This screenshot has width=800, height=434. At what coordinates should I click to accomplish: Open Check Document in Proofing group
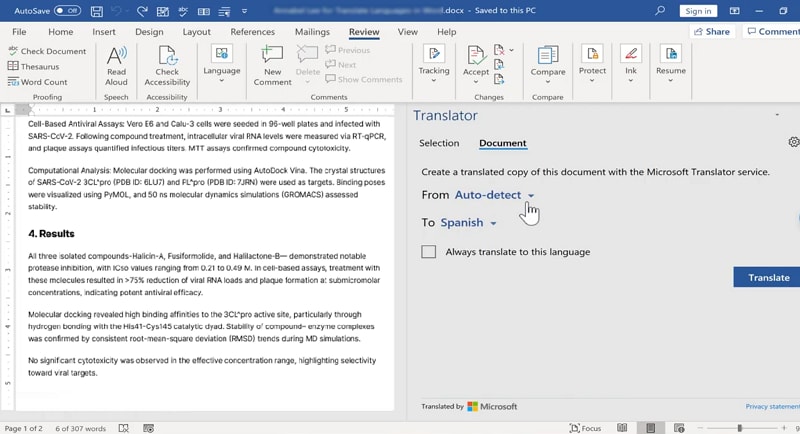coord(47,51)
